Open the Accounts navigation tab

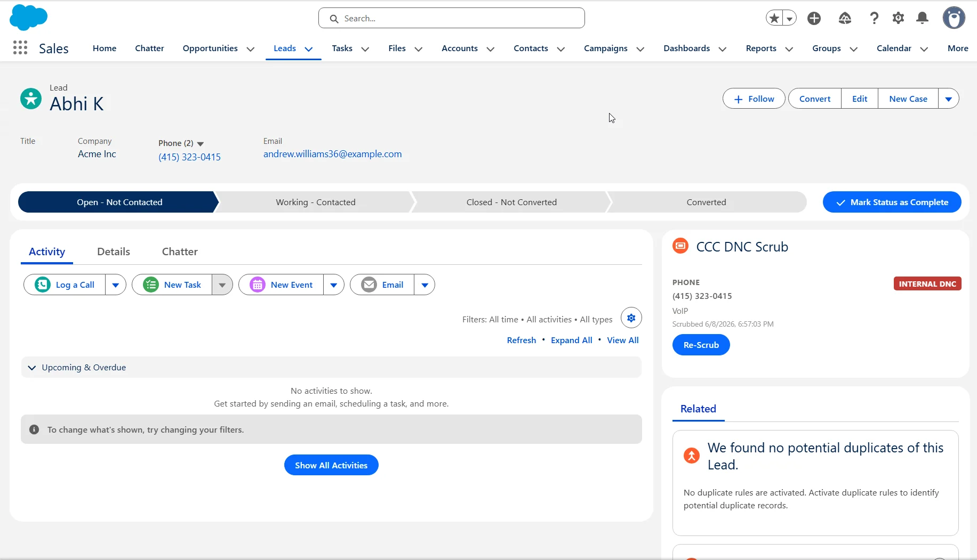tap(460, 48)
